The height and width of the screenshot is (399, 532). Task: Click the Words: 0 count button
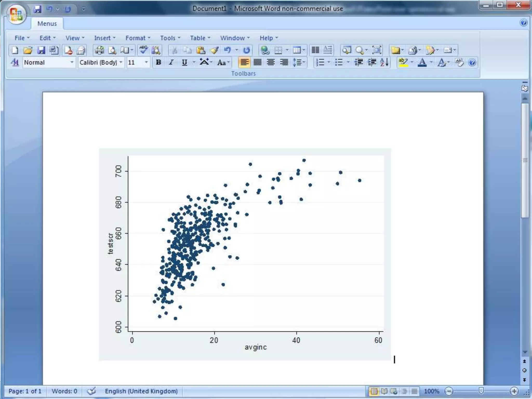[64, 391]
